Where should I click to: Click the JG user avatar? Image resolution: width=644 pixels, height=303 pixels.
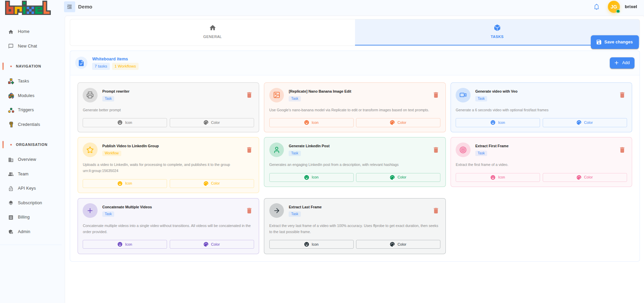[x=614, y=7]
